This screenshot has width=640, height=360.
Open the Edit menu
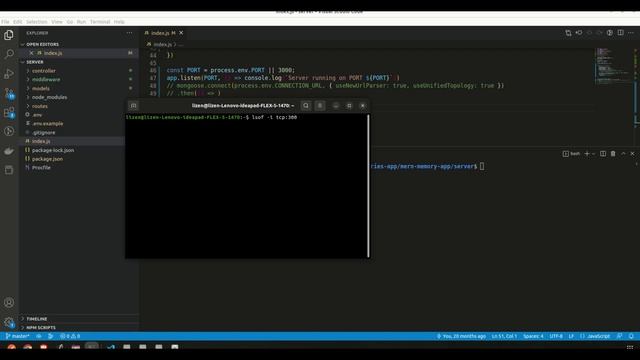[x=18, y=22]
